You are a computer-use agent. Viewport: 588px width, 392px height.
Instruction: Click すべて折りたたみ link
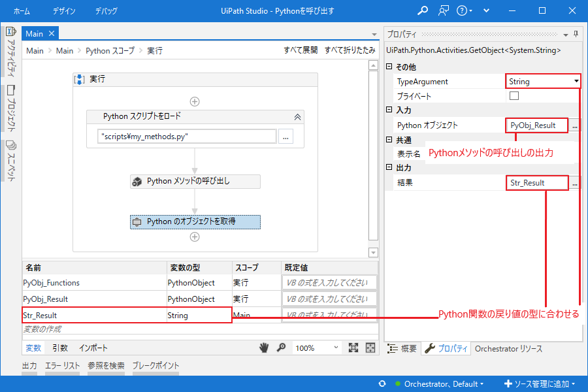(x=350, y=50)
